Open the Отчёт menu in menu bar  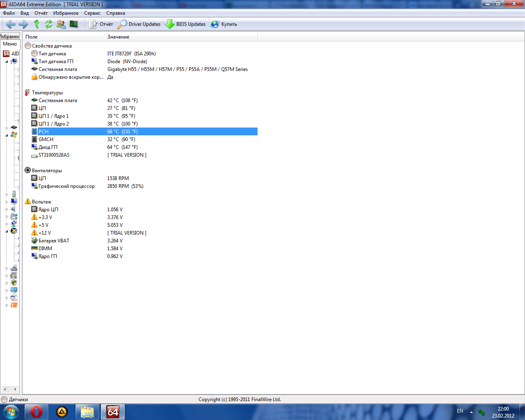[41, 13]
